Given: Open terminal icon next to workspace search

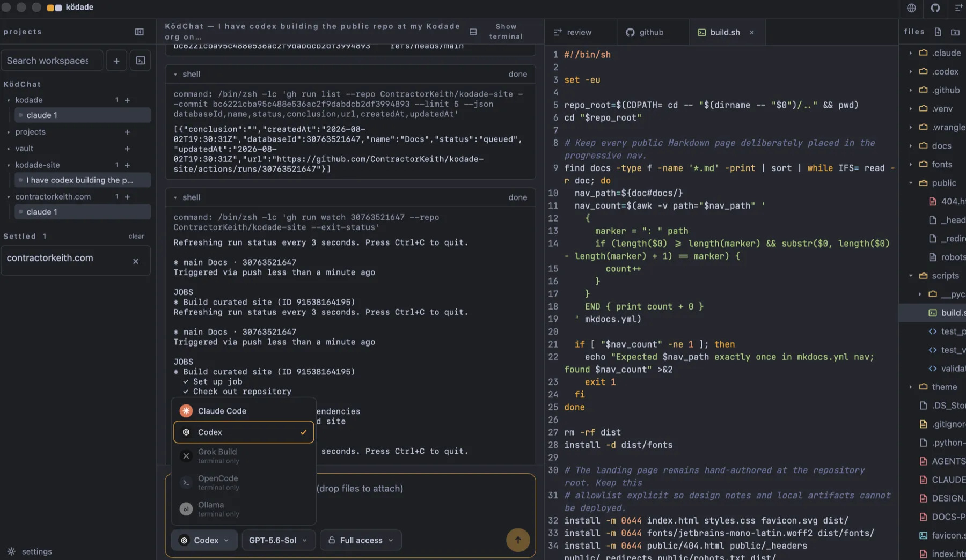Looking at the screenshot, I should click(141, 61).
